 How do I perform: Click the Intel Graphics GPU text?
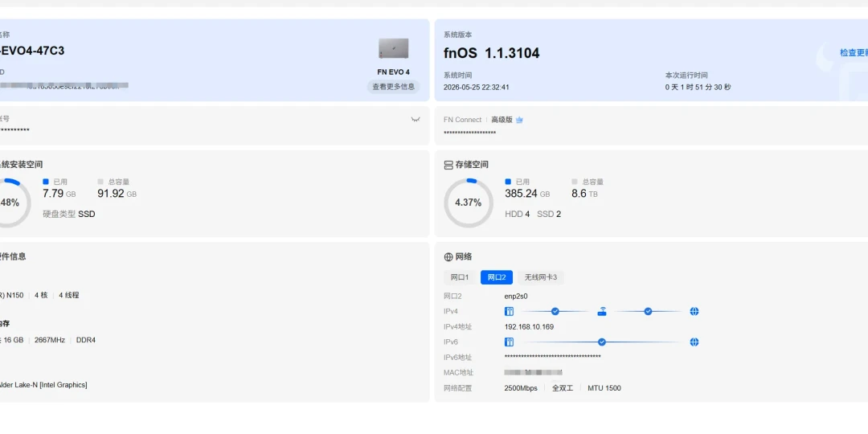pos(43,385)
